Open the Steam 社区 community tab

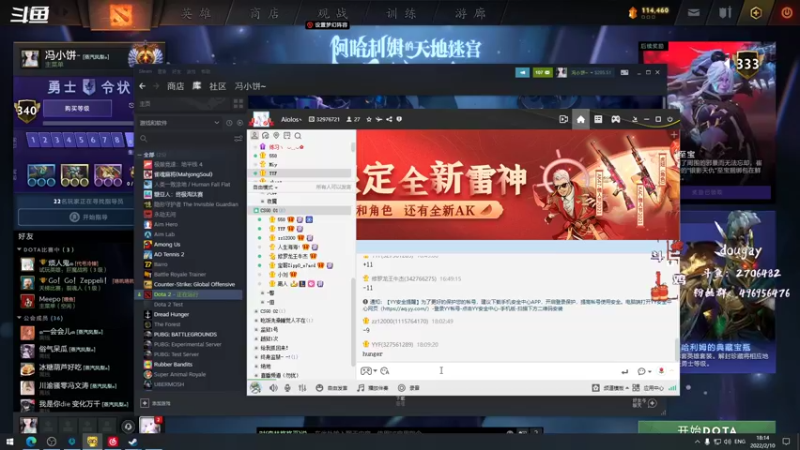(x=217, y=86)
